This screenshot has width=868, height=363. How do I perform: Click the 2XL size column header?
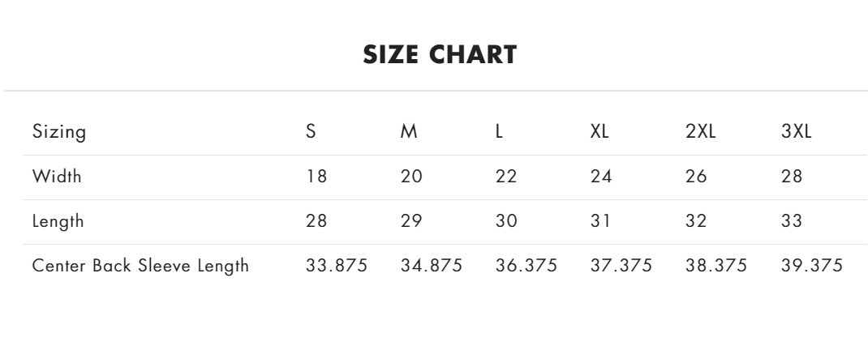[700, 131]
